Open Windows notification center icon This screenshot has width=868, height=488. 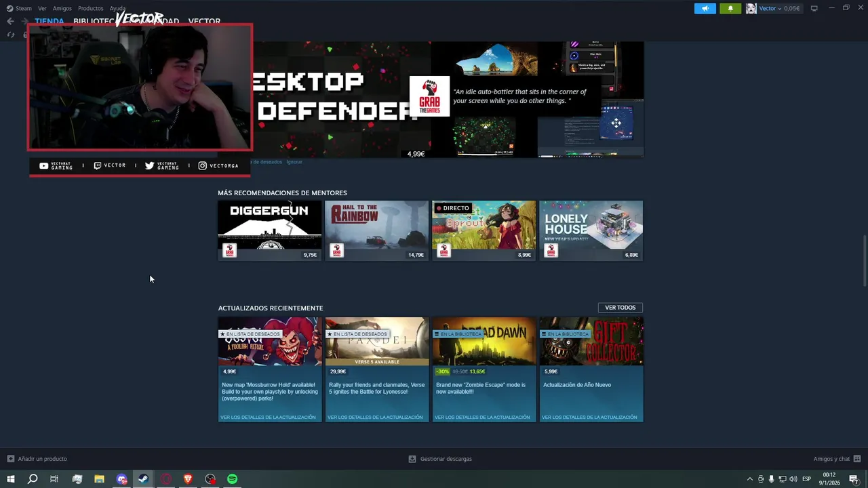[x=854, y=479]
